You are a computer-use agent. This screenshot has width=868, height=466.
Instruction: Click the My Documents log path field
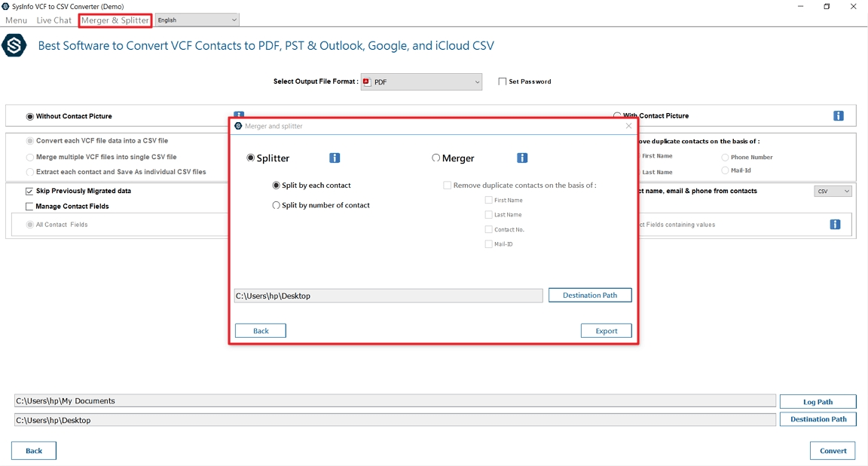396,400
